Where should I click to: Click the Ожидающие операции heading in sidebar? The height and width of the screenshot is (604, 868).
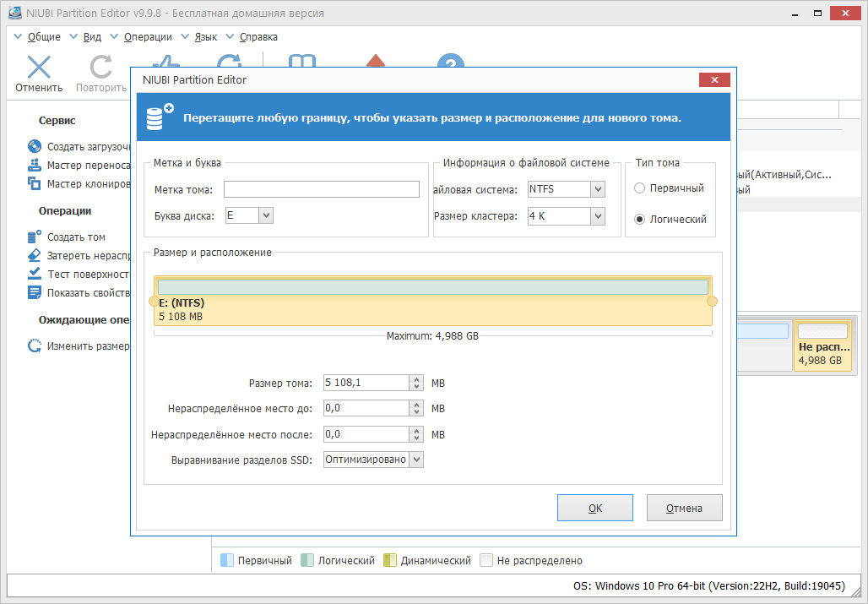[x=84, y=319]
